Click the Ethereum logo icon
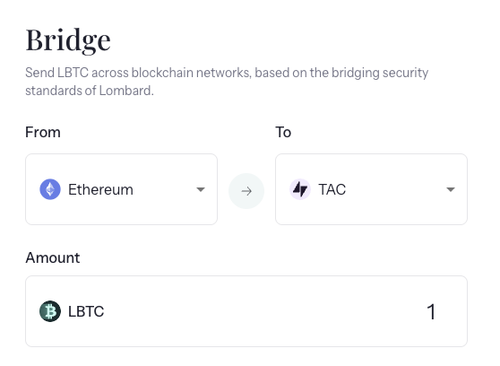 [50, 189]
